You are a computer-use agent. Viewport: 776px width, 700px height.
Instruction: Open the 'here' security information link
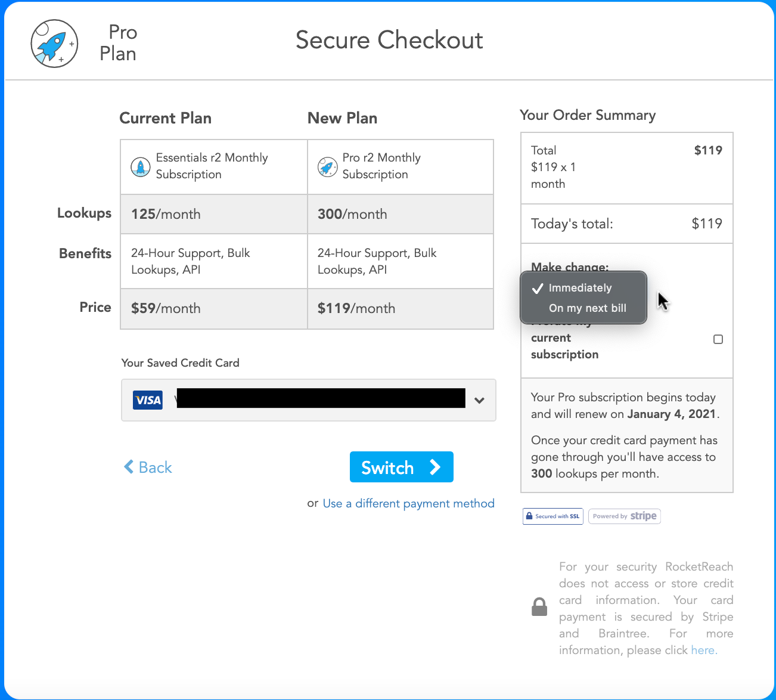tap(703, 650)
